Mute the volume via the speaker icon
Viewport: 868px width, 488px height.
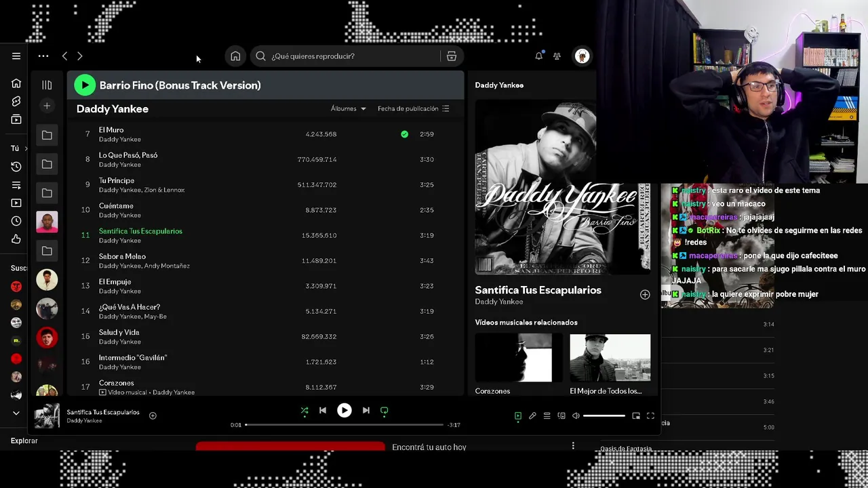click(x=576, y=415)
